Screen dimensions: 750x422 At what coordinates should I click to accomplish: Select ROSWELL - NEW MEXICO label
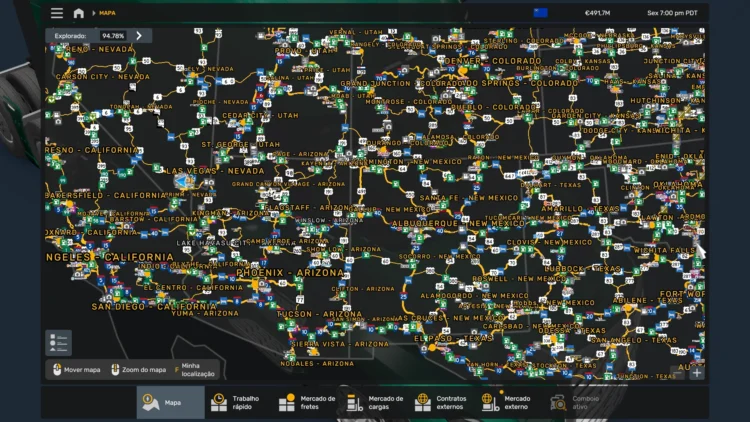[x=519, y=278]
